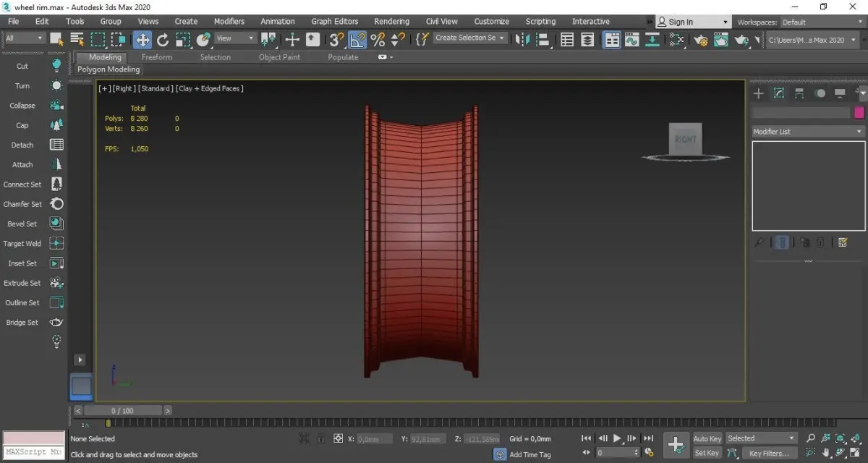Open the Hierarchy panel tab
The image size is (868, 463).
pos(799,93)
